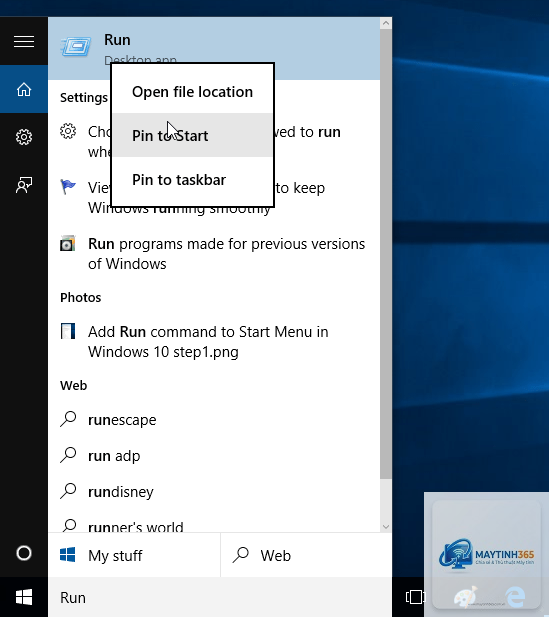Select Pin to taskbar in context menu
Screen dimensions: 549x617
192,179
